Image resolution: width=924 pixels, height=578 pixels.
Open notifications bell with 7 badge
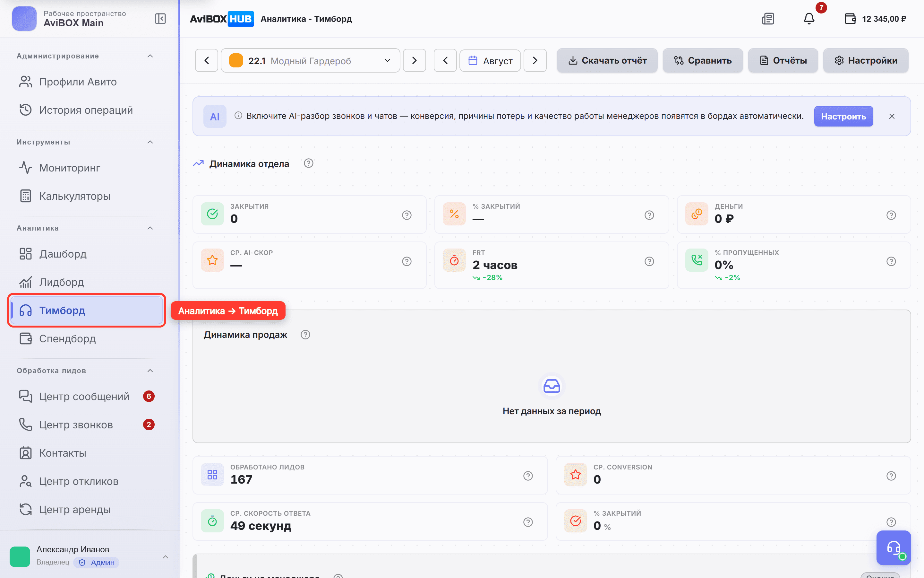click(809, 19)
